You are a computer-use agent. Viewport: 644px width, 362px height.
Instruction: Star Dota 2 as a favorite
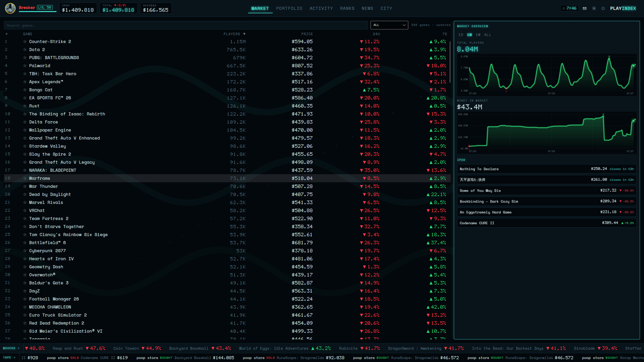(25, 50)
